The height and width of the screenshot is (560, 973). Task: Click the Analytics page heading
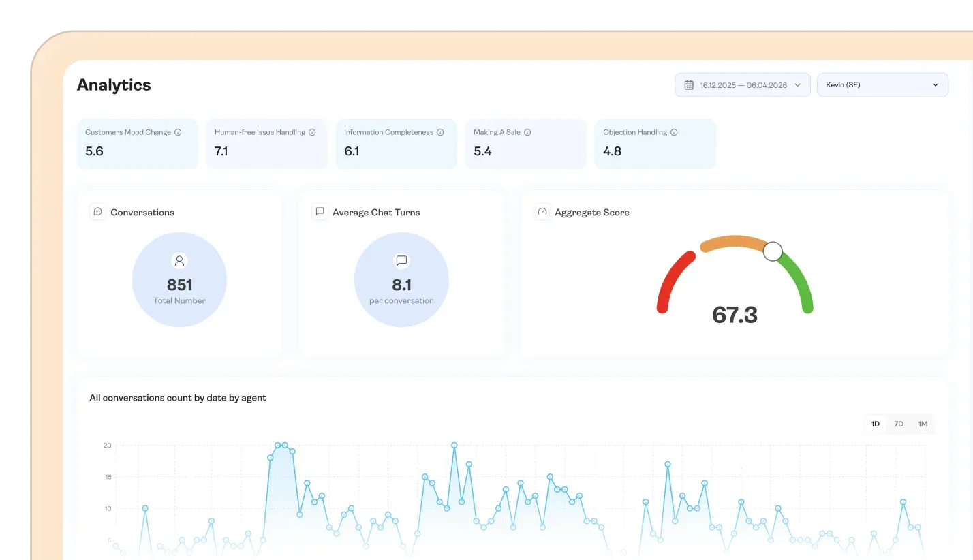[114, 85]
